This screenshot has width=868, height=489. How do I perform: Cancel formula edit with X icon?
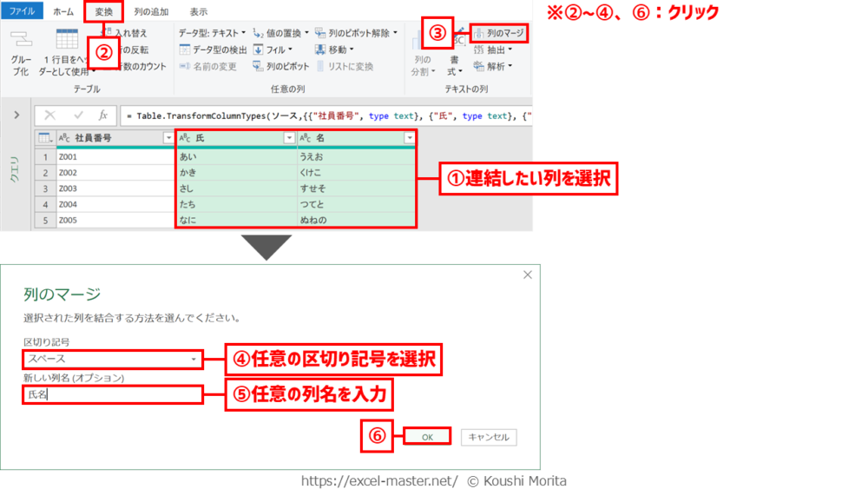click(50, 115)
